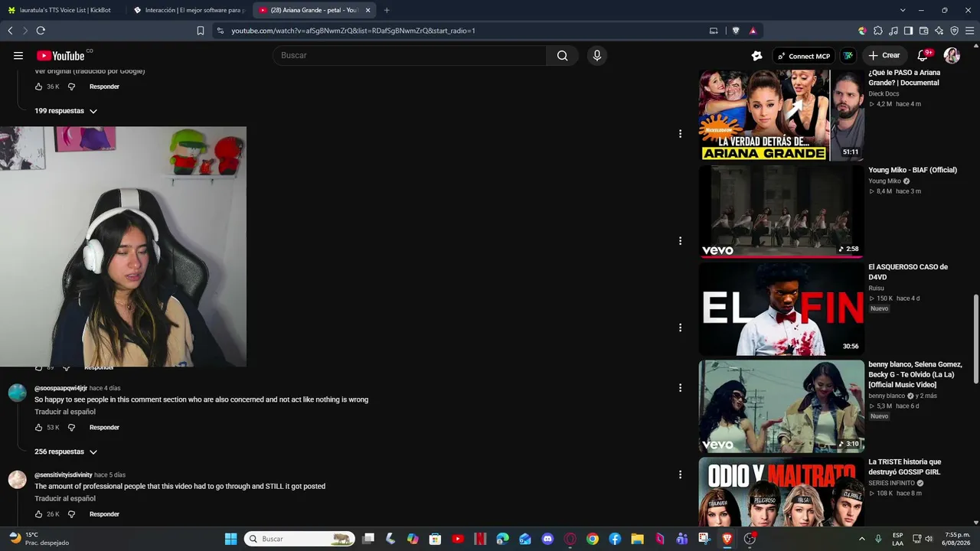Reply to the @soospaapqwi4jrjr comment
This screenshot has height=551, width=980.
click(104, 427)
